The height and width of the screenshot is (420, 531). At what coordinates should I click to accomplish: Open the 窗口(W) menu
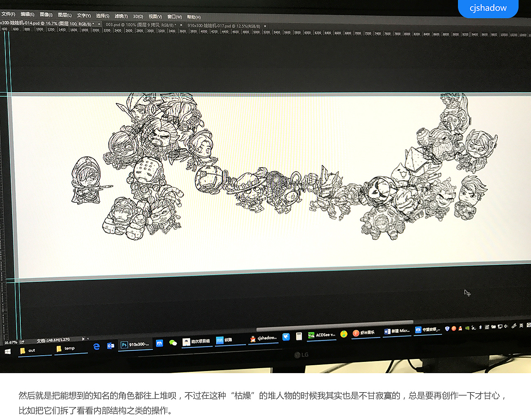[x=175, y=17]
